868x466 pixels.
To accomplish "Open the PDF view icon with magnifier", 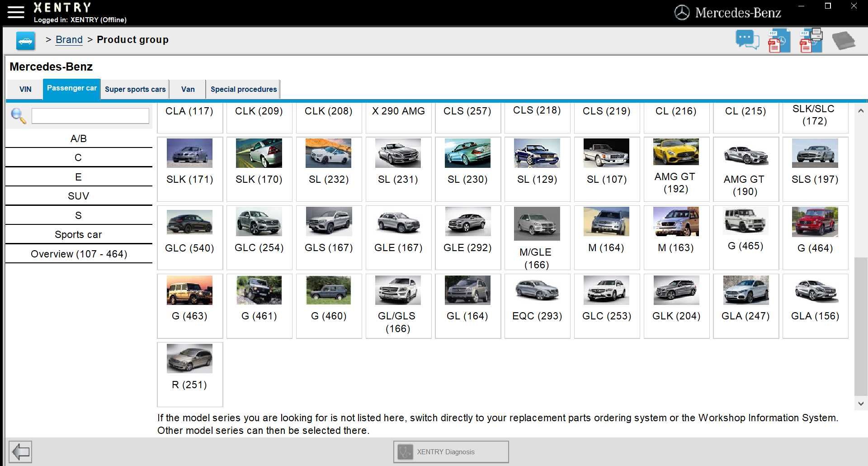I will pos(778,40).
